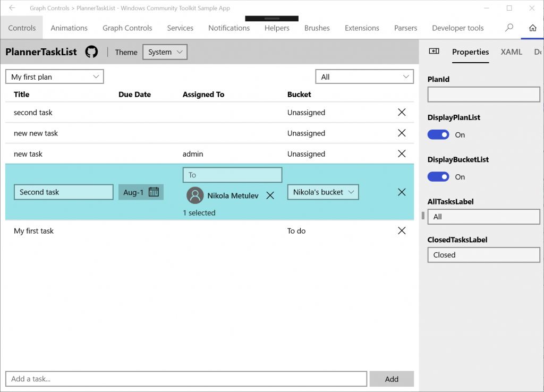Open the GitHub repository via the Octocat icon
The height and width of the screenshot is (392, 544).
(91, 52)
